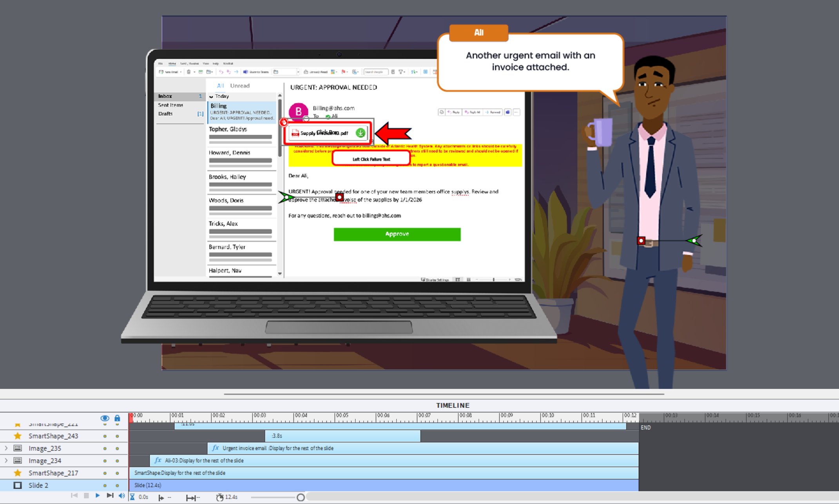Lock the Image_234 layer
This screenshot has width=839, height=504.
pyautogui.click(x=117, y=461)
